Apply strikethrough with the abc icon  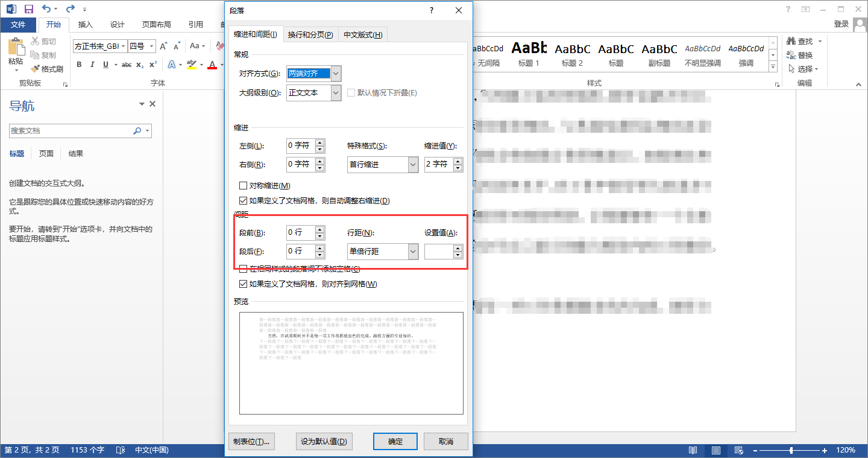127,65
